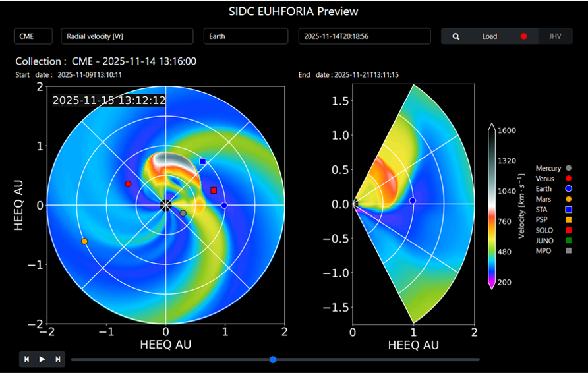Click the velocity color bar
The height and width of the screenshot is (373, 588).
click(493, 206)
